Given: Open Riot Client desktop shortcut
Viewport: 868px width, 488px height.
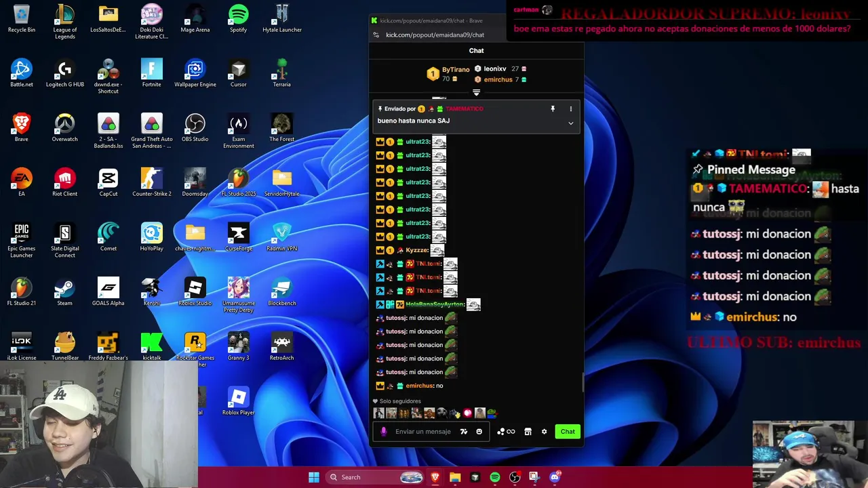Looking at the screenshot, I should (x=65, y=182).
